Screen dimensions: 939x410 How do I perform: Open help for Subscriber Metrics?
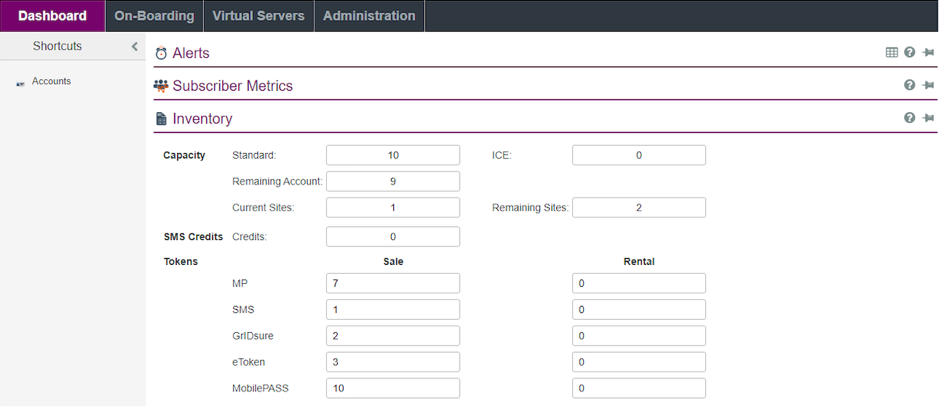pyautogui.click(x=910, y=86)
